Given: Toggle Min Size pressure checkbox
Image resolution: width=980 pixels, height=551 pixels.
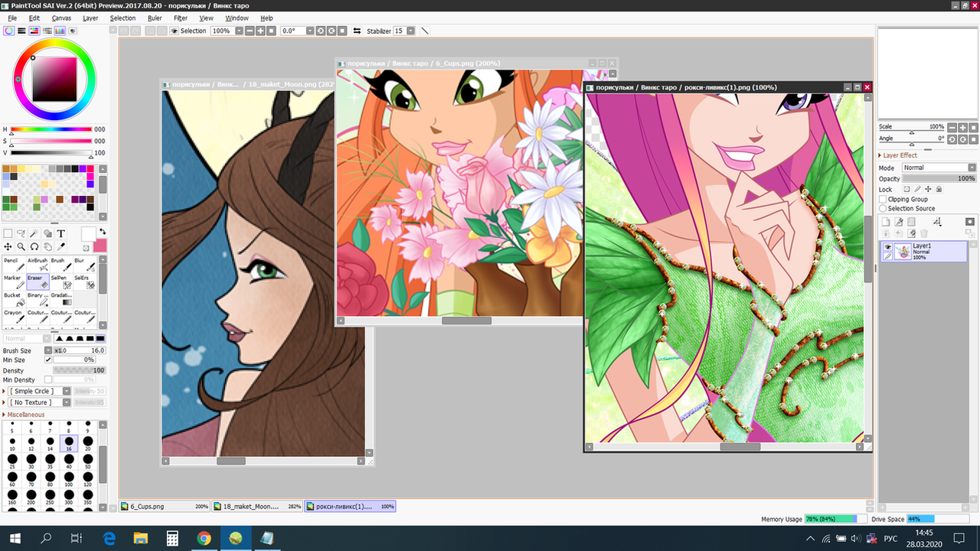Looking at the screenshot, I should coord(48,360).
